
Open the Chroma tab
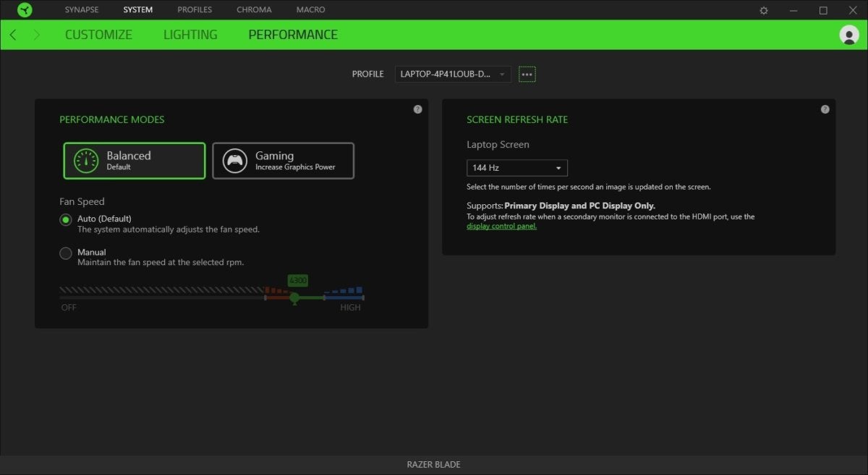254,10
